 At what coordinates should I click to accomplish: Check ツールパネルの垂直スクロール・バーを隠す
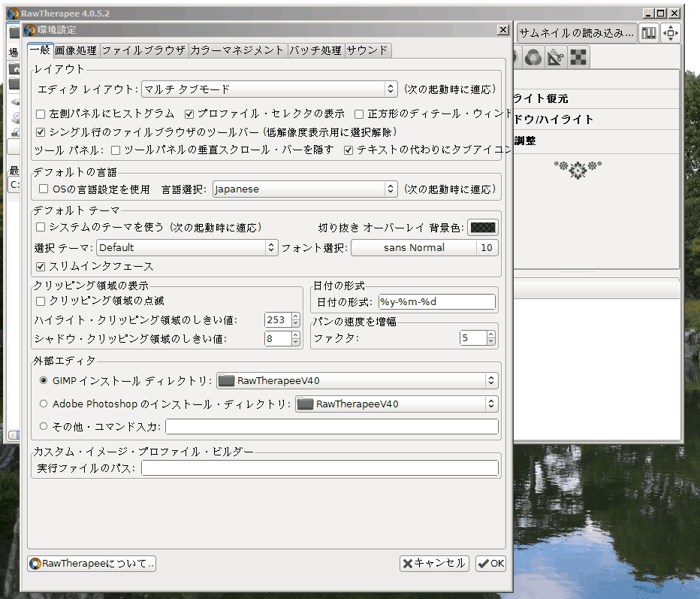116,150
